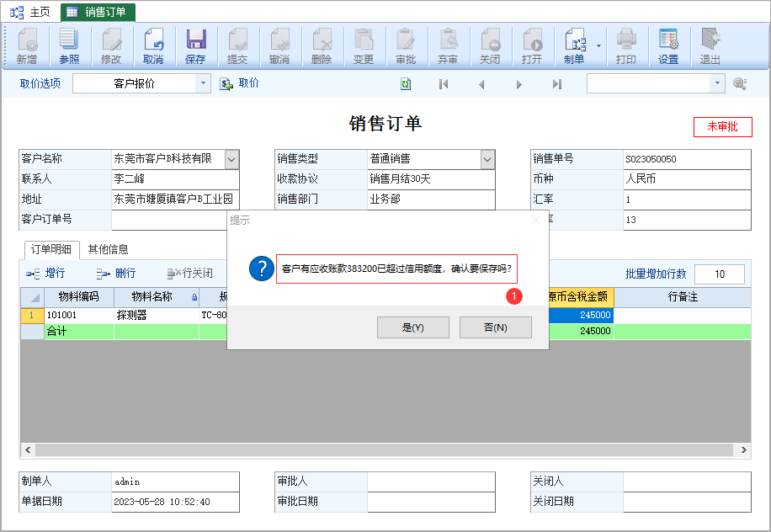Go to previous record arrow
Screen dimensions: 771x532
pos(481,84)
